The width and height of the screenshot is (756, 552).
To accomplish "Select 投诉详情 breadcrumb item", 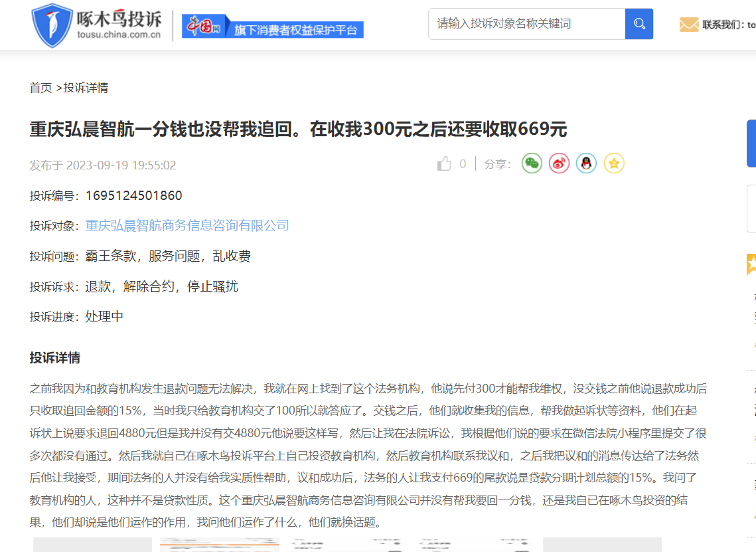I will coord(86,88).
